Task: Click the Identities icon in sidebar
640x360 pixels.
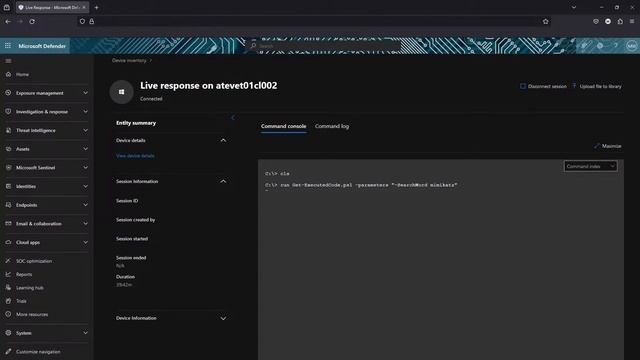Action: point(8,186)
